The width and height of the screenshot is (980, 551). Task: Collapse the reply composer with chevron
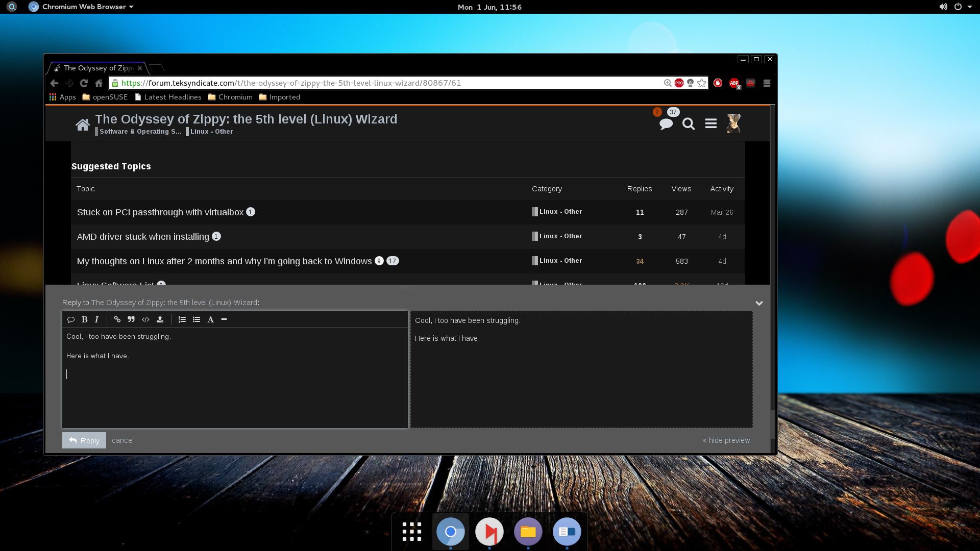tap(759, 303)
